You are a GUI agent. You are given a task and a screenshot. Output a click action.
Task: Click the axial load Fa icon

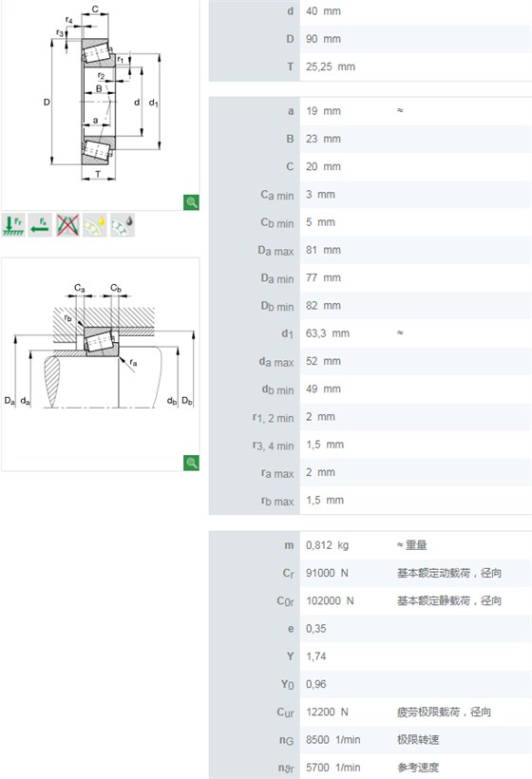click(x=40, y=225)
